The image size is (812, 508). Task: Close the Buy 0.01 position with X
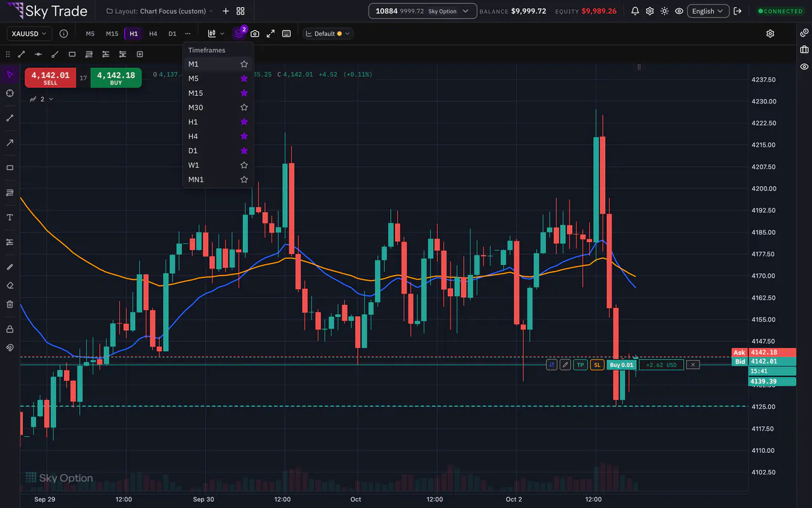coord(693,365)
